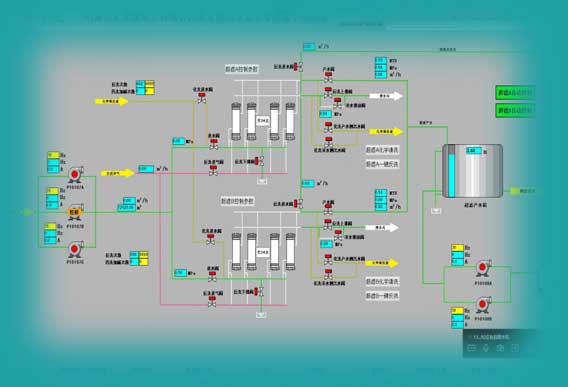Click ultrafiltration A lower drain valve icon

pyautogui.click(x=259, y=161)
